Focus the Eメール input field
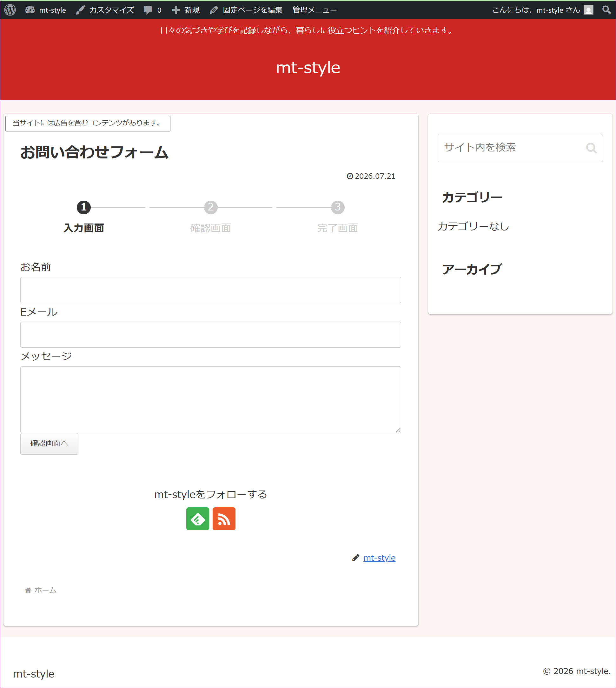 pos(210,335)
